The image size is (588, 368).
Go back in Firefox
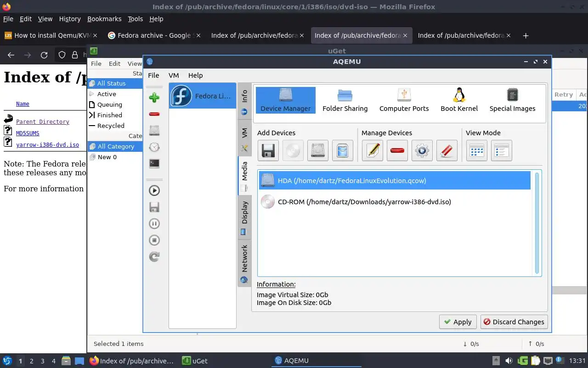(11, 55)
